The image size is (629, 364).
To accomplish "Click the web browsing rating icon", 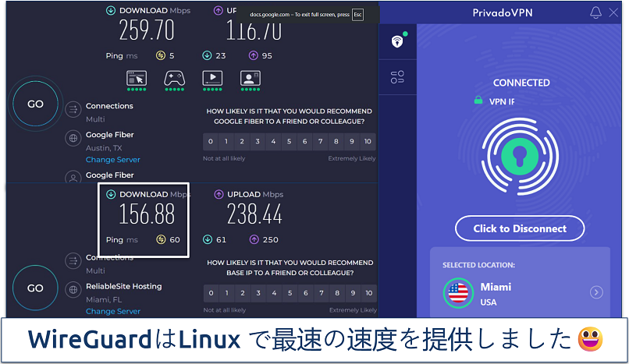I will pos(137,77).
